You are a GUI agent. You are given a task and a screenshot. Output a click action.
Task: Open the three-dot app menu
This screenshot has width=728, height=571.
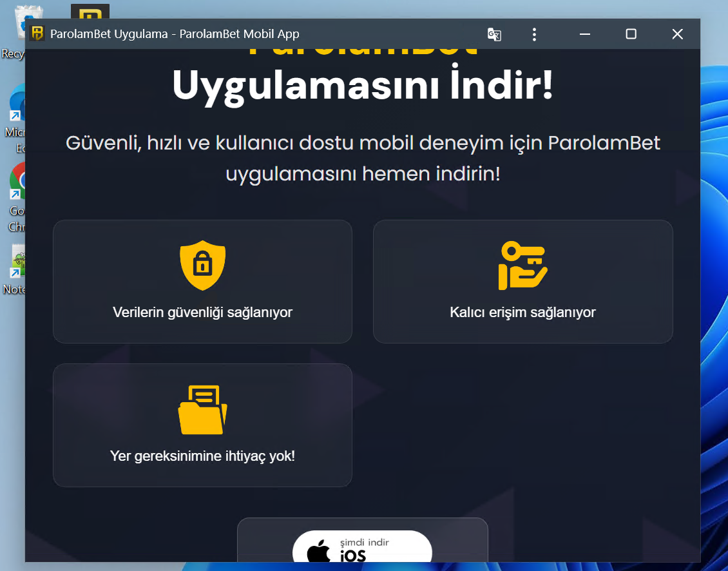[534, 34]
